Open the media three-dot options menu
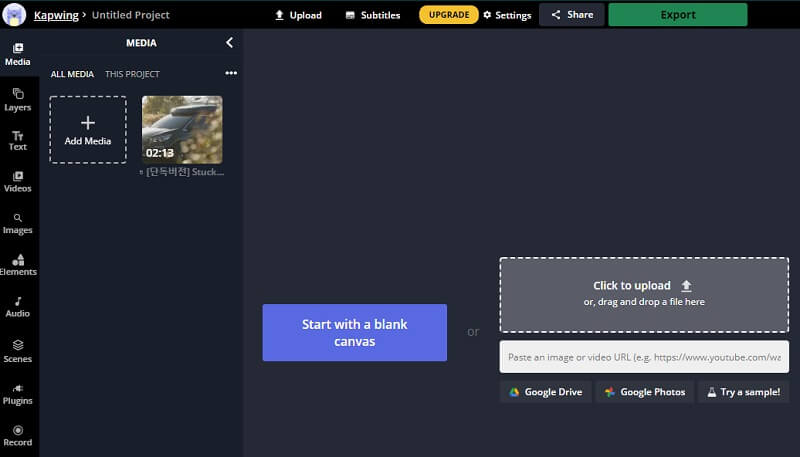This screenshot has width=800, height=457. tap(231, 74)
